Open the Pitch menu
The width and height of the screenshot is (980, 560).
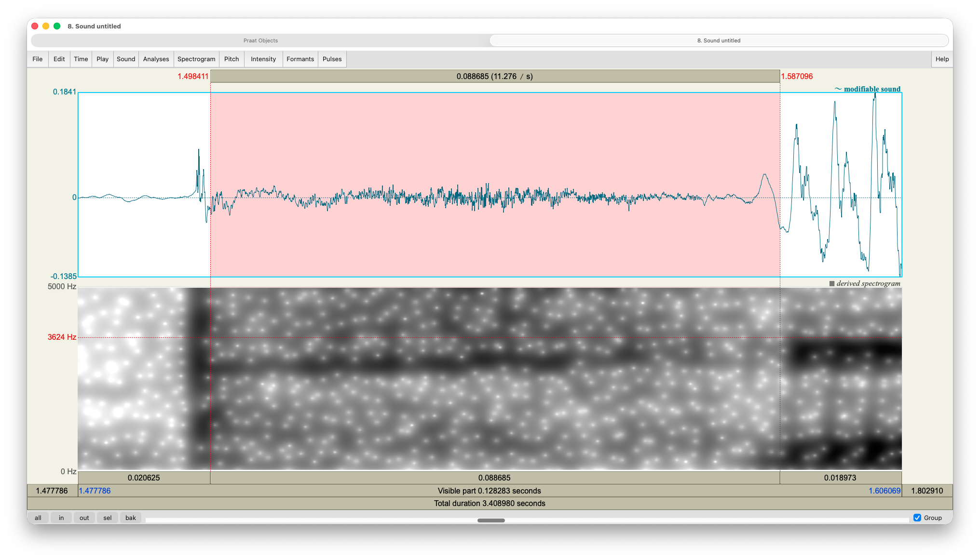(x=231, y=59)
